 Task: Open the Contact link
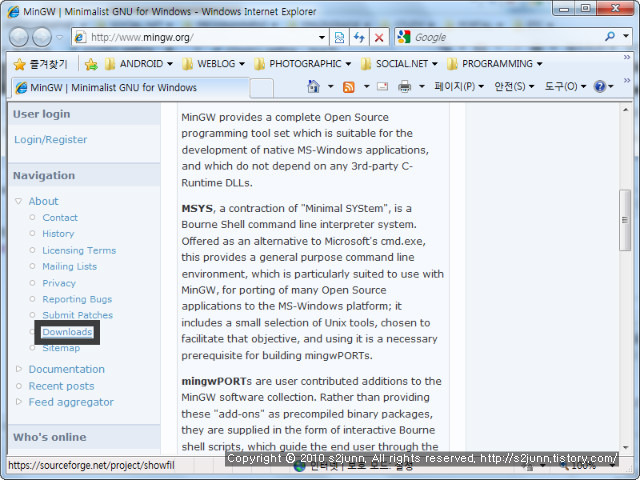click(x=60, y=218)
